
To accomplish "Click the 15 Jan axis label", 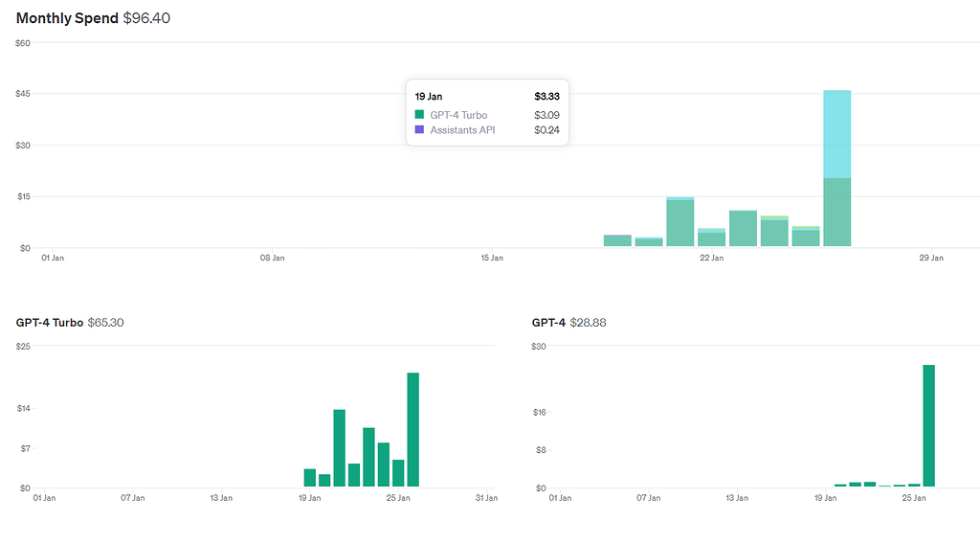I will click(x=492, y=258).
